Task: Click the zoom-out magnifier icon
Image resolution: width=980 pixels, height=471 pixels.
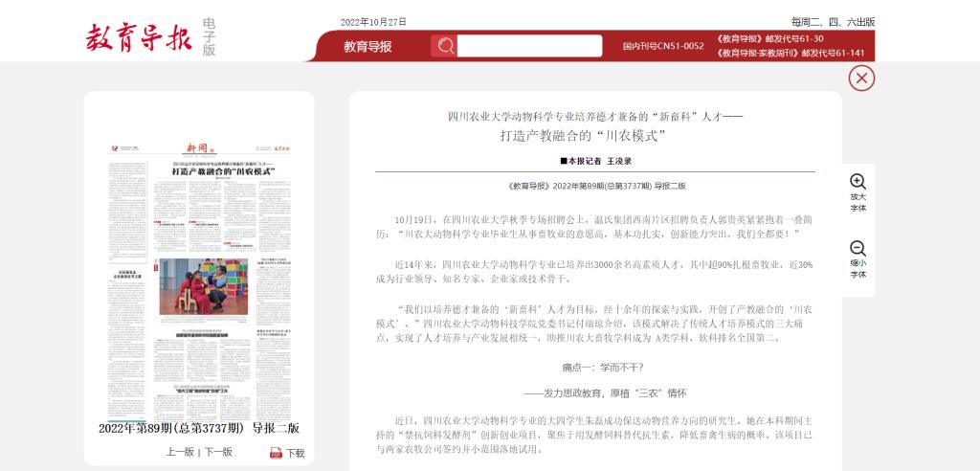Action: [x=857, y=248]
